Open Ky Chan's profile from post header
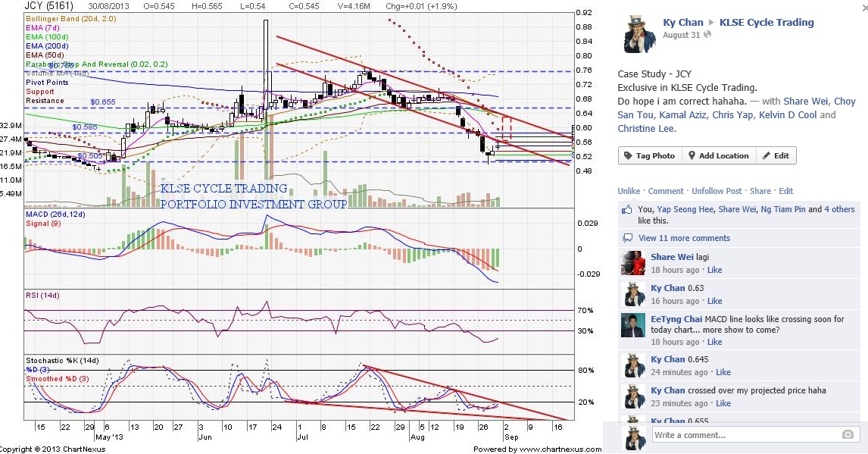Image resolution: width=868 pixels, height=454 pixels. tap(683, 23)
